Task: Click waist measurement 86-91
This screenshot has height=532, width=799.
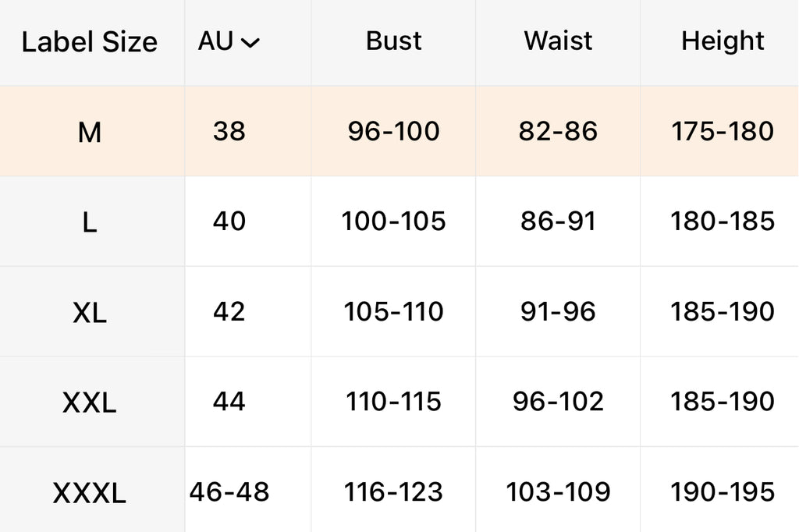Action: pyautogui.click(x=558, y=222)
